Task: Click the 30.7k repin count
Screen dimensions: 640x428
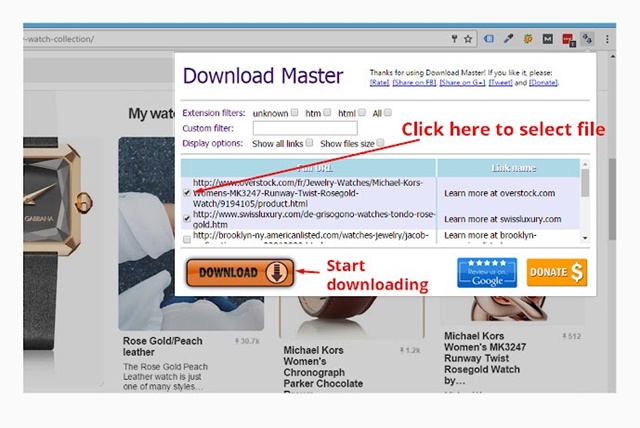Action: (247, 341)
